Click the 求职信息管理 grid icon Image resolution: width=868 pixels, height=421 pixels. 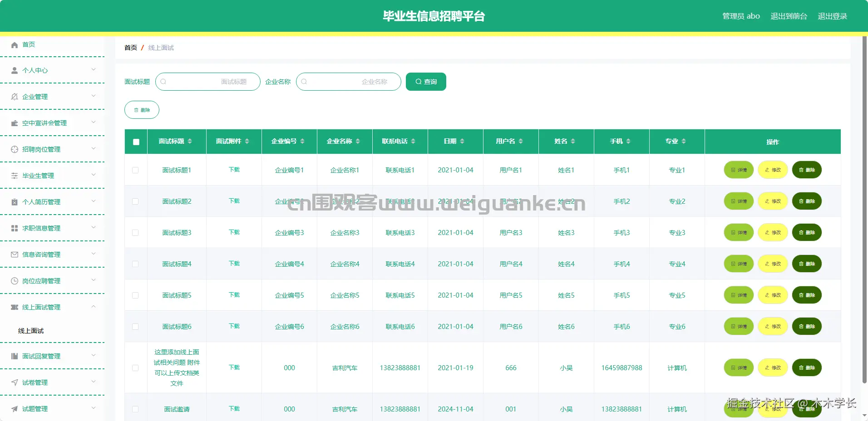[15, 228]
